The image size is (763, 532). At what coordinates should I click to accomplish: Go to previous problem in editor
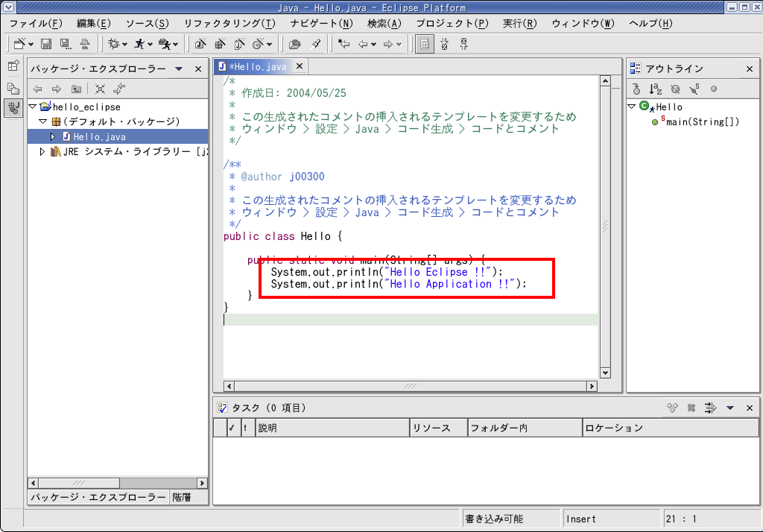pyautogui.click(x=463, y=44)
